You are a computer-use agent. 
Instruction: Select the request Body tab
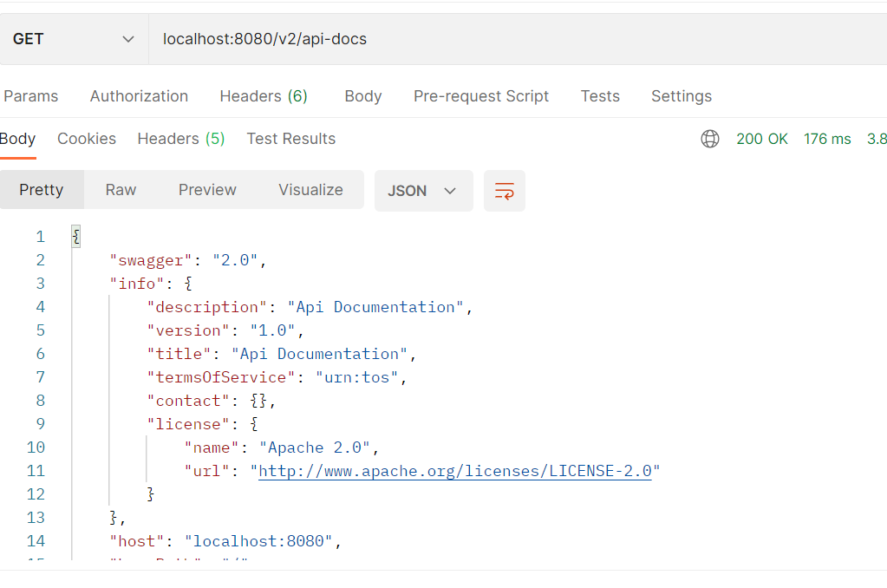[363, 96]
